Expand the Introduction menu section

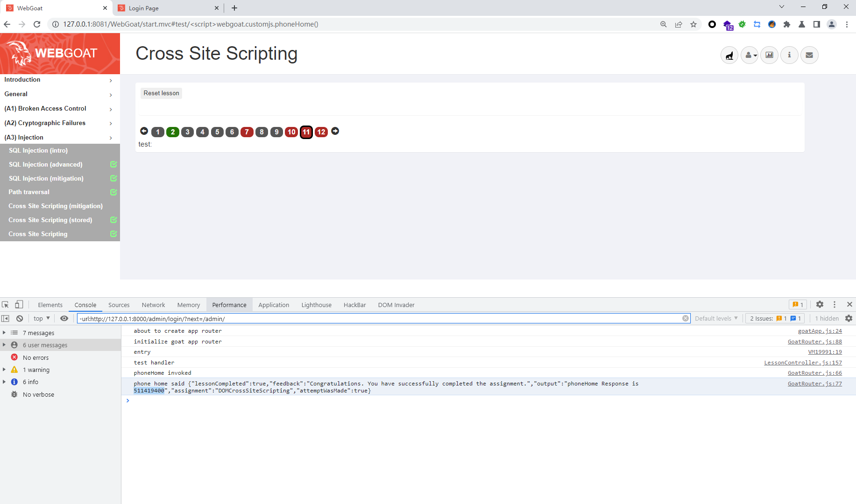pos(60,80)
